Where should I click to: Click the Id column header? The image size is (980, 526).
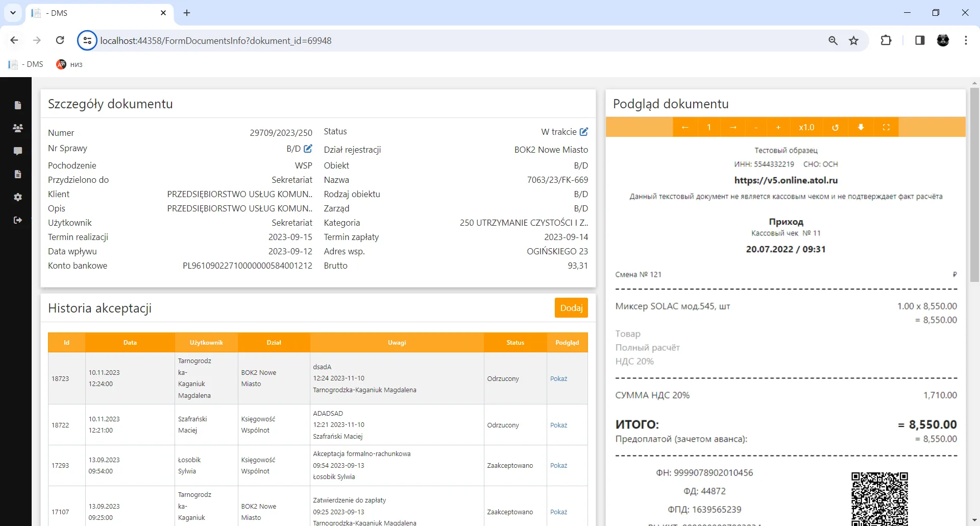click(66, 343)
